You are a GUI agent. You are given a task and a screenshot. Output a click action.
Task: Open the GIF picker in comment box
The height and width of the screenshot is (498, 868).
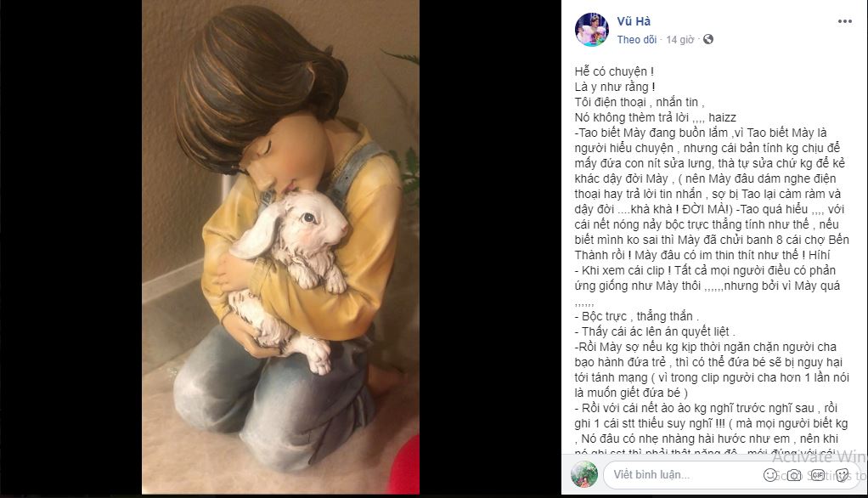click(x=818, y=475)
